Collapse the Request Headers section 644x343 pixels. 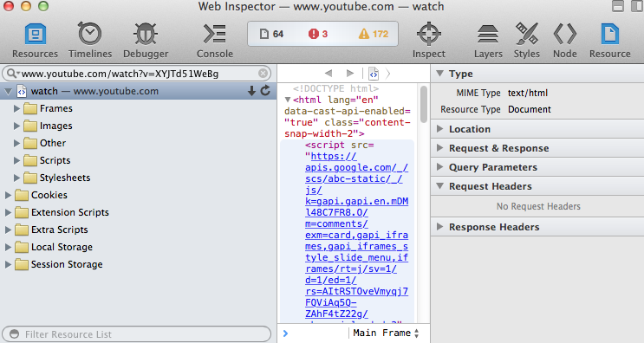pyautogui.click(x=439, y=186)
